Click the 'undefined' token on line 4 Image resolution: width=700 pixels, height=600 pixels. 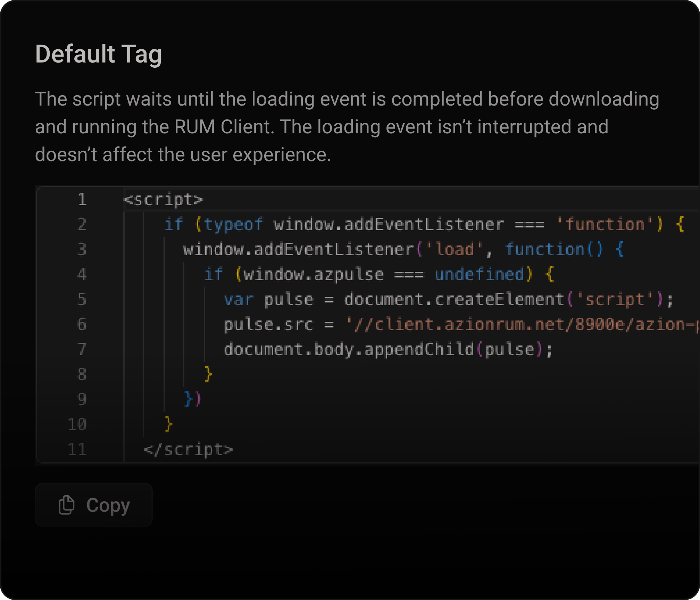tap(480, 274)
